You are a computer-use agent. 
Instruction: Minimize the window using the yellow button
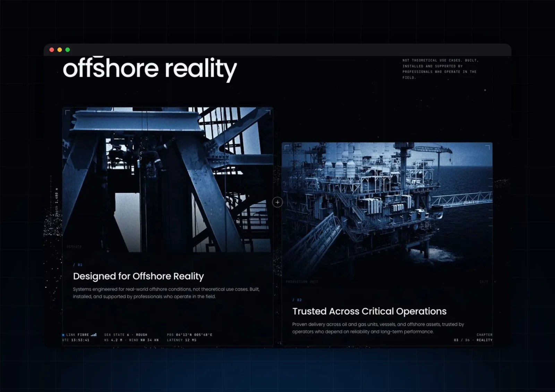60,50
